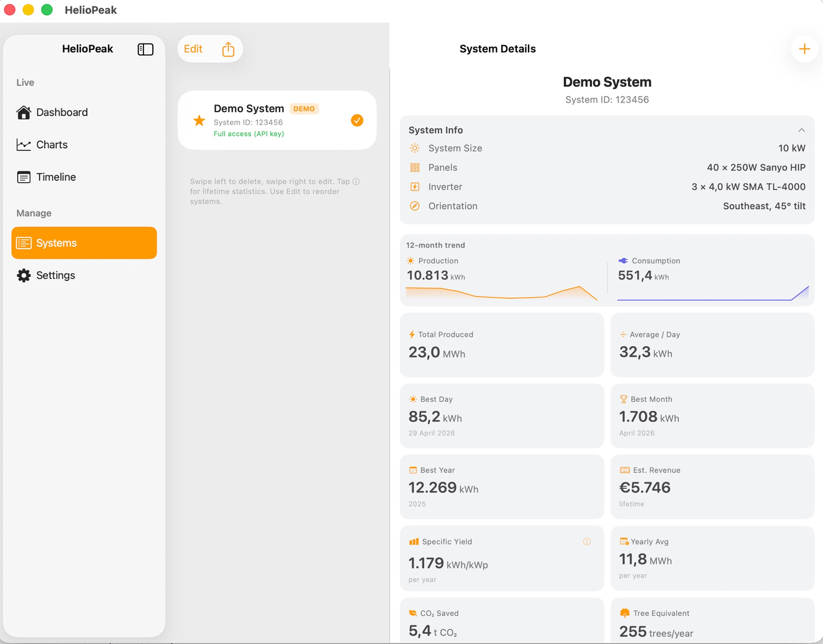Click the Average / Day divide icon
This screenshot has height=644, width=823.
[x=623, y=334]
